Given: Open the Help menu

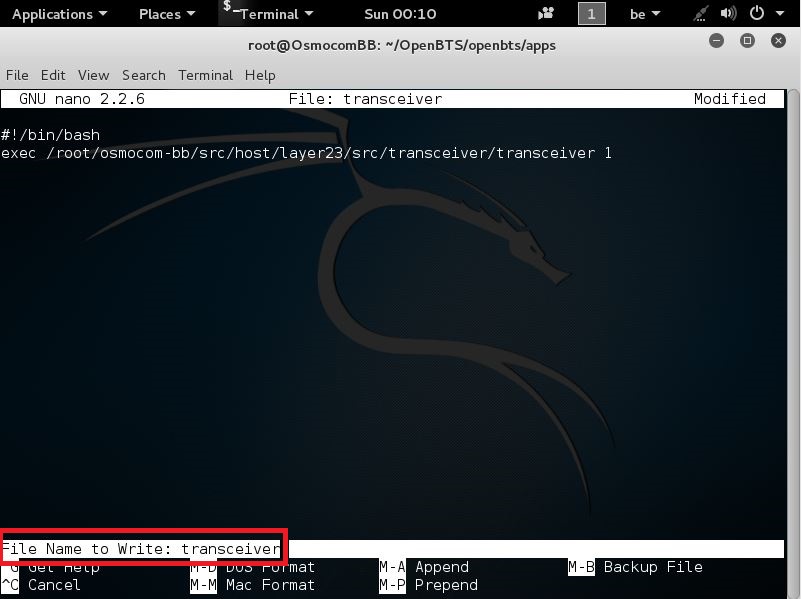Looking at the screenshot, I should click(260, 75).
